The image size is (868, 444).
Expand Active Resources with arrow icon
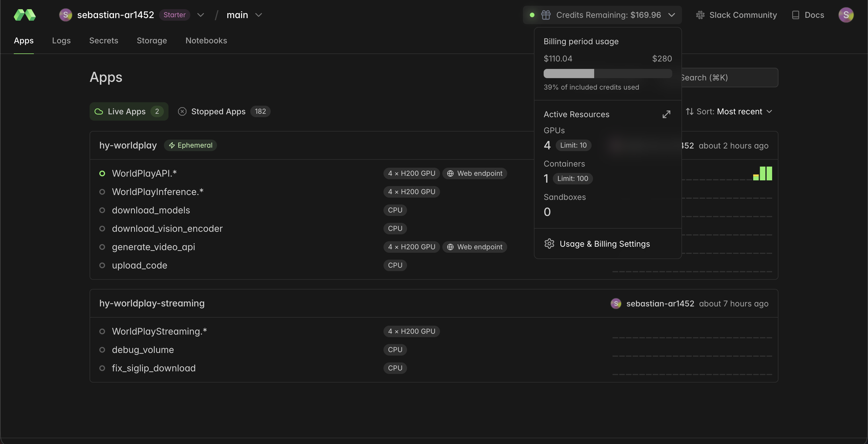[666, 114]
